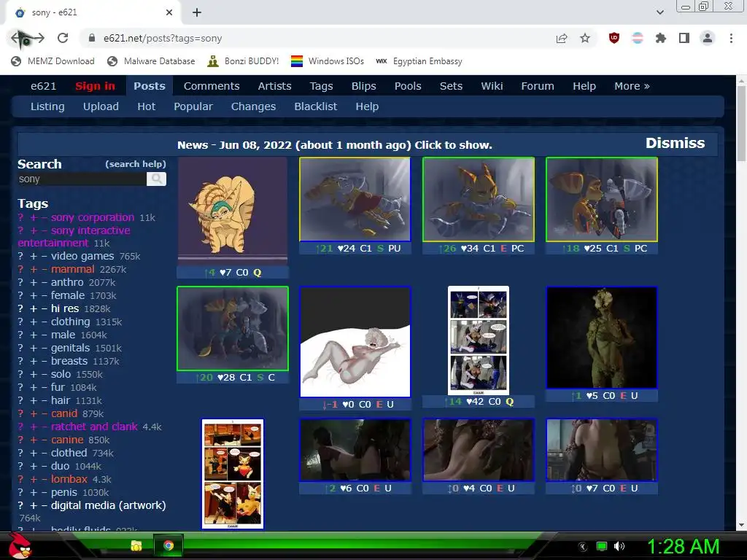Show the Jun 08, 2022 news item
Screen dimensions: 747x560
click(x=334, y=145)
